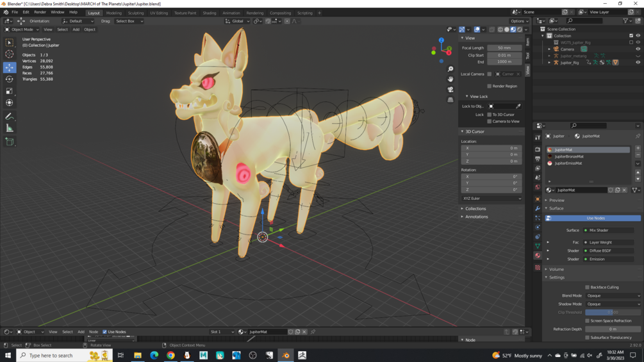Enable Subsurface Translucency checkbox
This screenshot has height=362, width=644.
click(x=588, y=338)
